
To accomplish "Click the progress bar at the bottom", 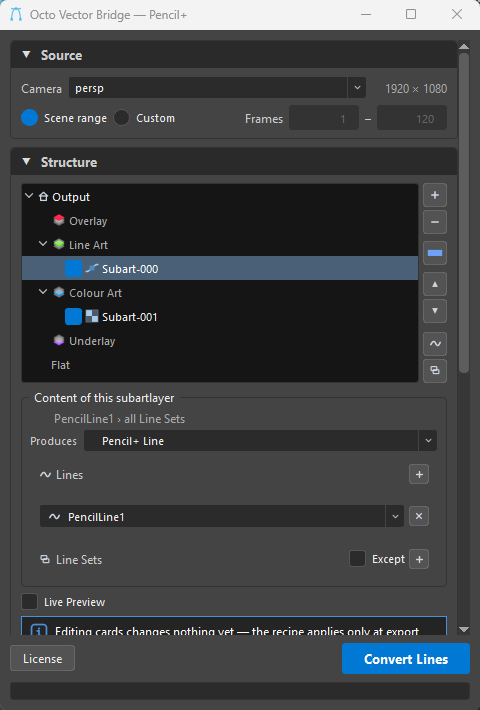I will click(240, 691).
